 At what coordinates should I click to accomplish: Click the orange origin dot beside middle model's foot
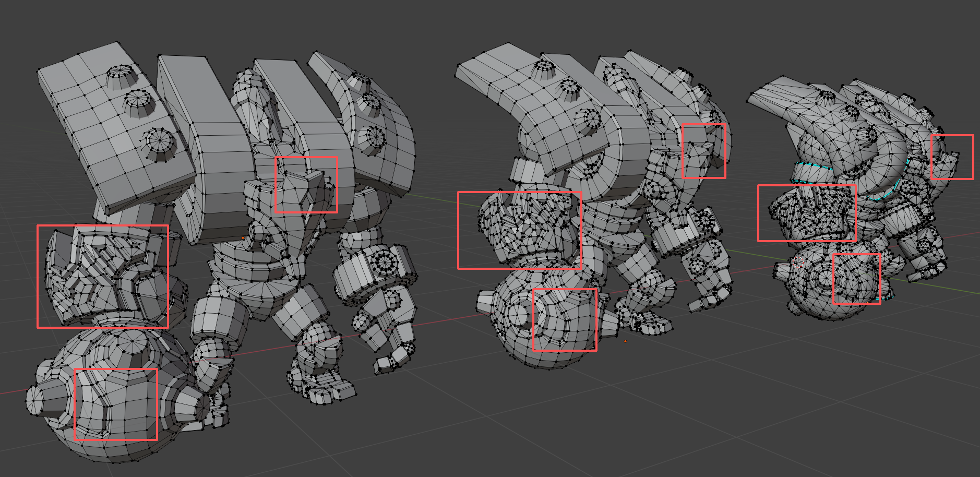coord(625,341)
